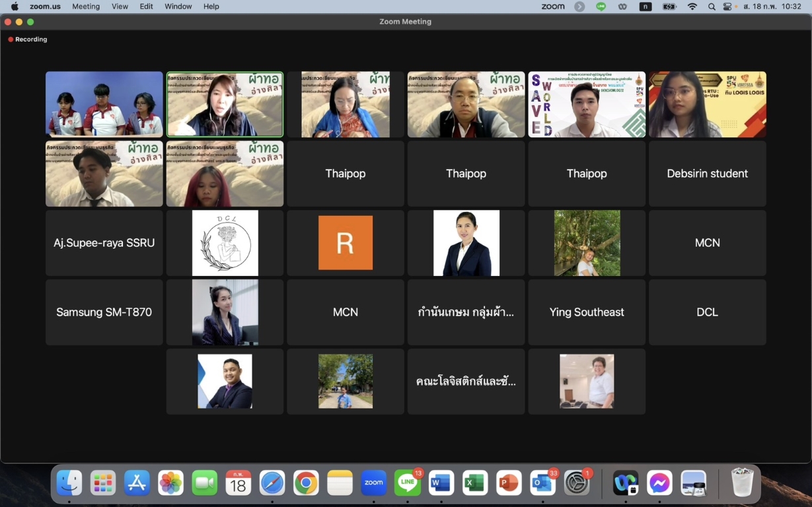812x507 pixels.
Task: Click the LINE icon in menu bar
Action: [x=601, y=7]
